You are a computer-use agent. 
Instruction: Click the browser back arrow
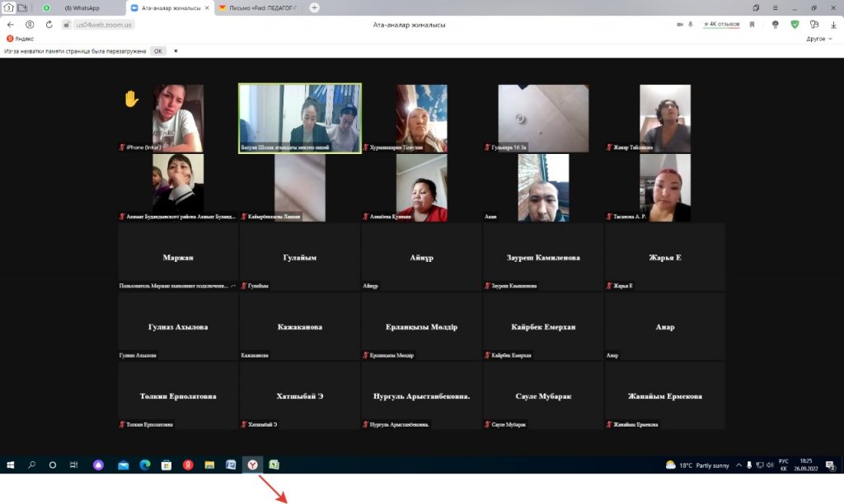11,25
